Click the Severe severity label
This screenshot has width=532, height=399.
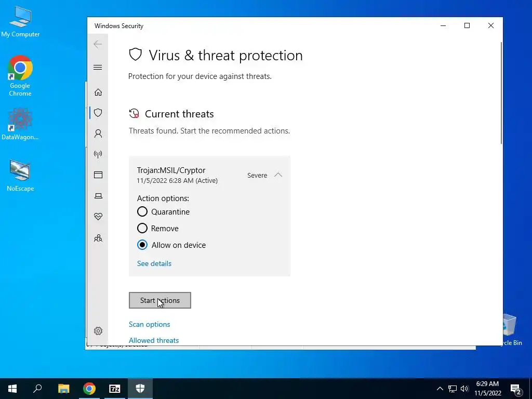pos(257,176)
